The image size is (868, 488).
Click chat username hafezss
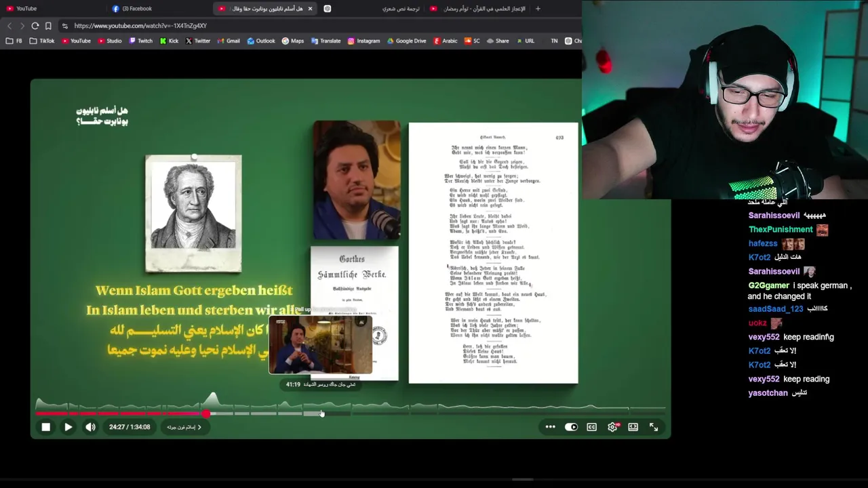[x=763, y=243]
